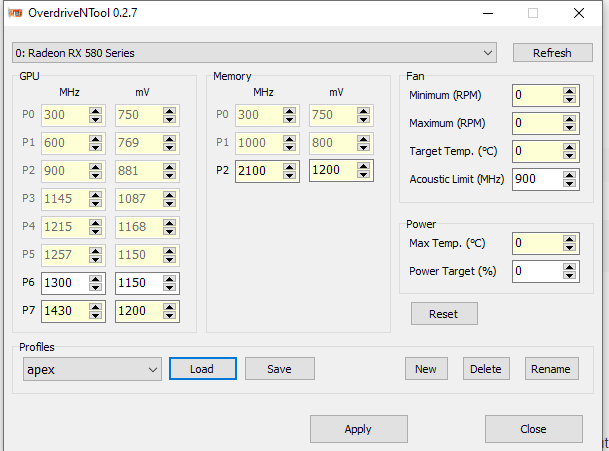Viewport: 609px width, 451px height.
Task: Increase Memory P2 mV with up arrow
Action: point(364,166)
